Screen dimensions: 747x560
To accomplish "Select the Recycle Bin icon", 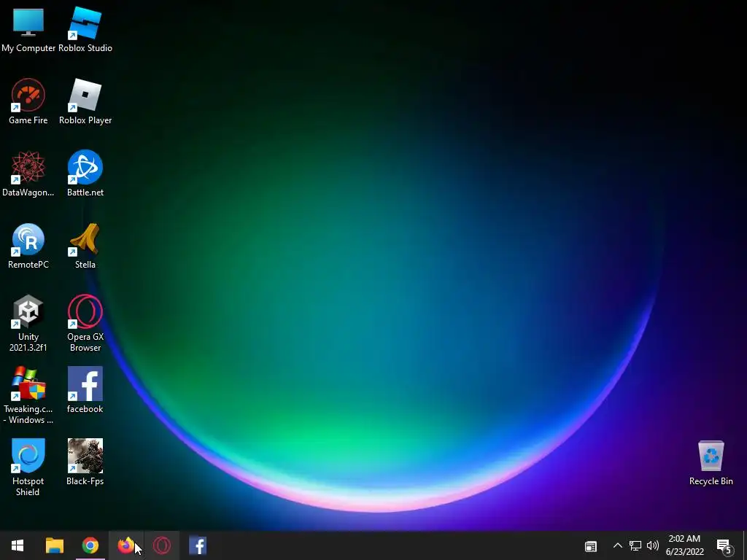I will (711, 463).
